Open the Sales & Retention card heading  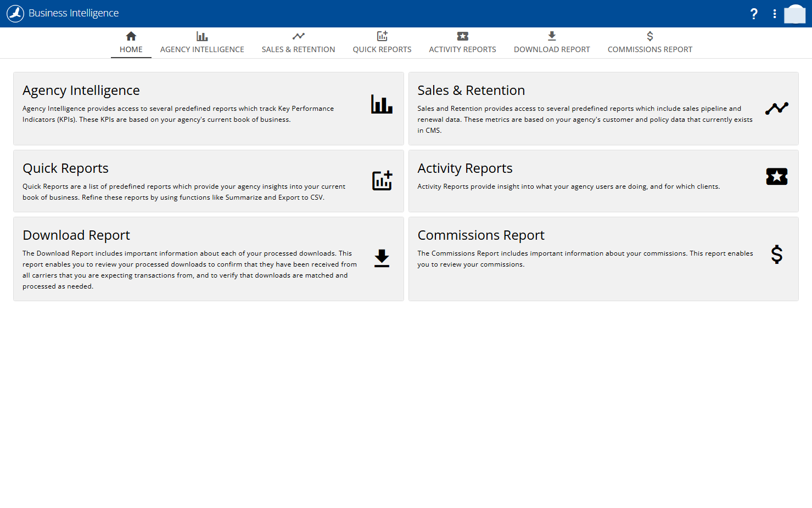click(471, 91)
